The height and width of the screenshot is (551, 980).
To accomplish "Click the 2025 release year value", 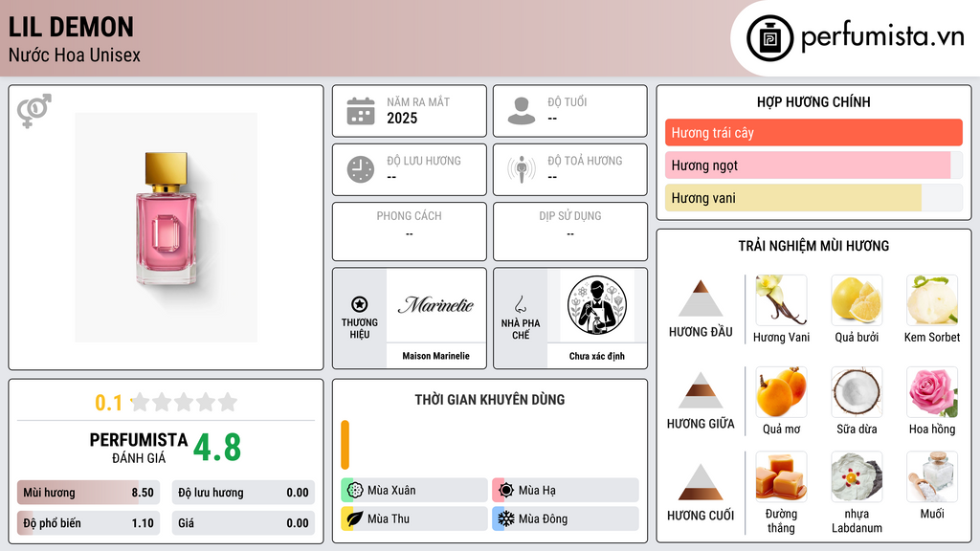I will click(402, 118).
